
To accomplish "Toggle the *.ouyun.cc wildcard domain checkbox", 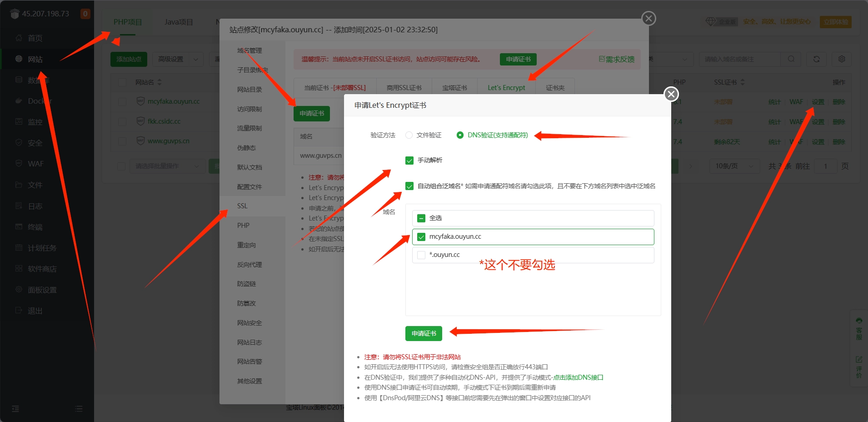I will (x=421, y=255).
